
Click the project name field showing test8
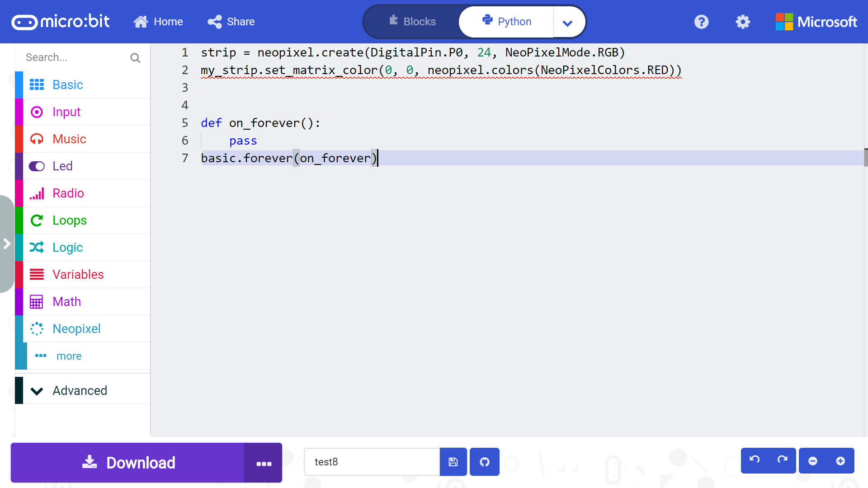pyautogui.click(x=372, y=462)
